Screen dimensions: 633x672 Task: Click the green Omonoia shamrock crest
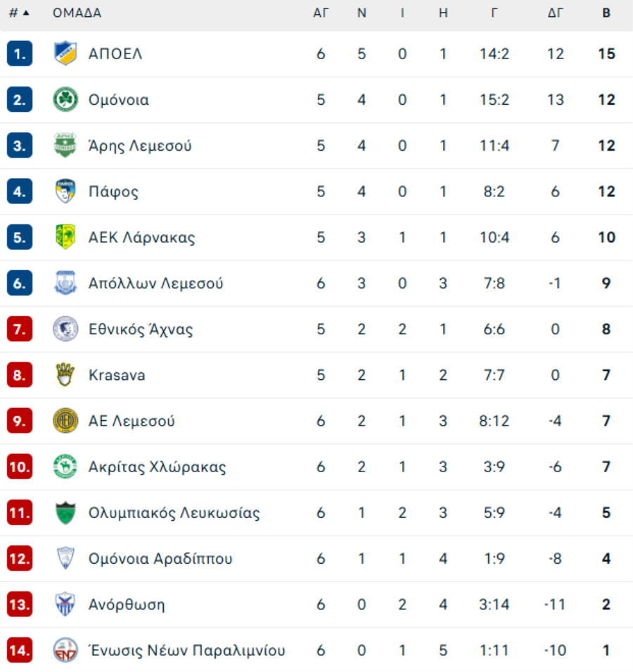pyautogui.click(x=65, y=100)
